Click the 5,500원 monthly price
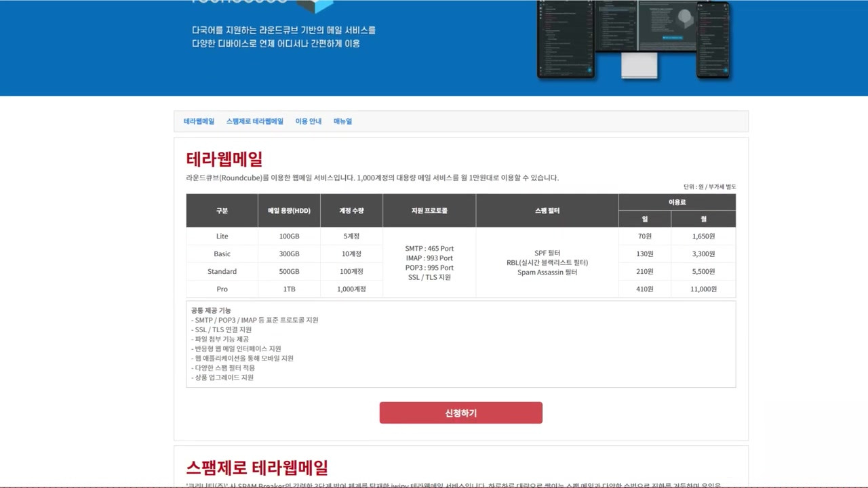The width and height of the screenshot is (868, 488). pyautogui.click(x=704, y=271)
